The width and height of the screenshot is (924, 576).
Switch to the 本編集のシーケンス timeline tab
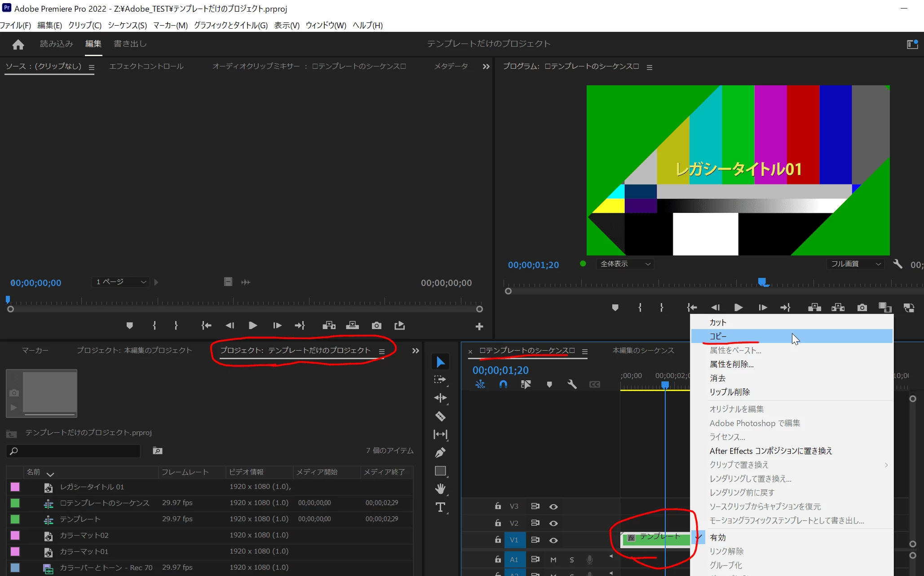tap(643, 350)
